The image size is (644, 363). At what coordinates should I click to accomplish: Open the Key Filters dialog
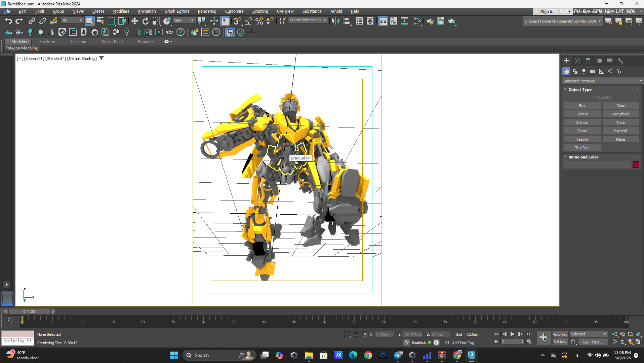point(593,342)
